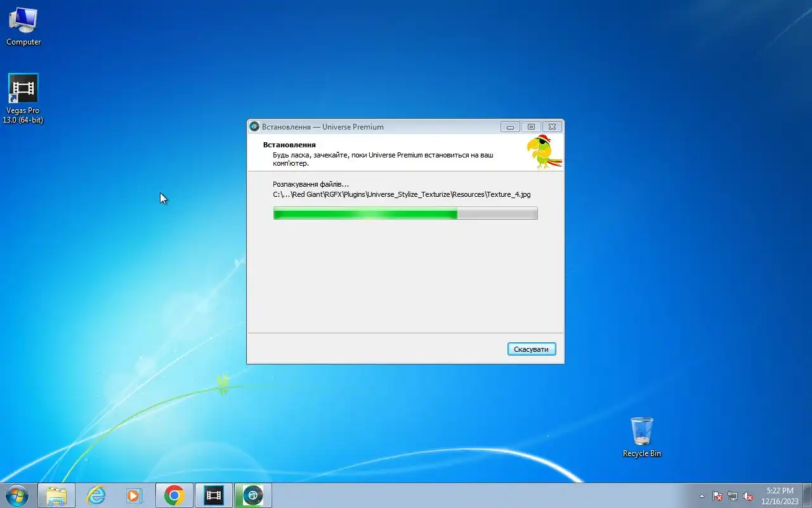Click the Texture_4.jpg file path text

tap(402, 194)
